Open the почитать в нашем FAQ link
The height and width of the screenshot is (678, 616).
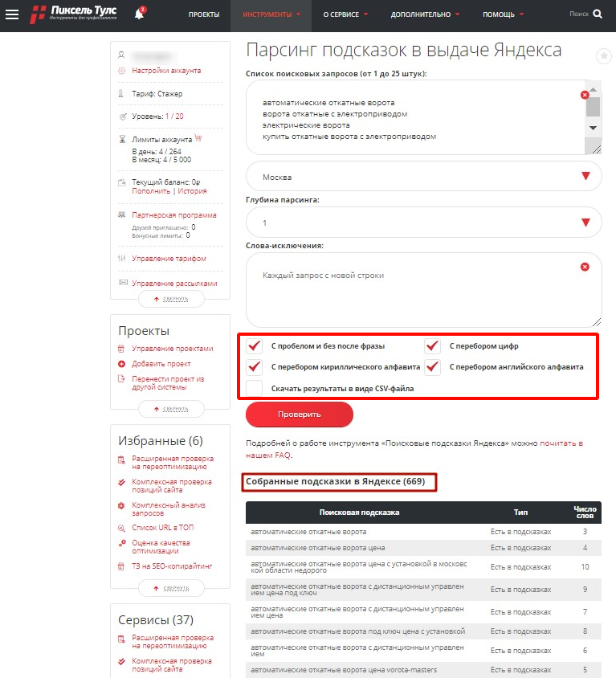tap(561, 443)
